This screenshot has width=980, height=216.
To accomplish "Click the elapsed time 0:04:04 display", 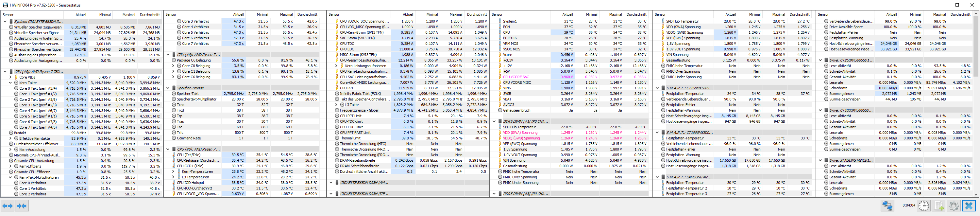I will [x=908, y=205].
